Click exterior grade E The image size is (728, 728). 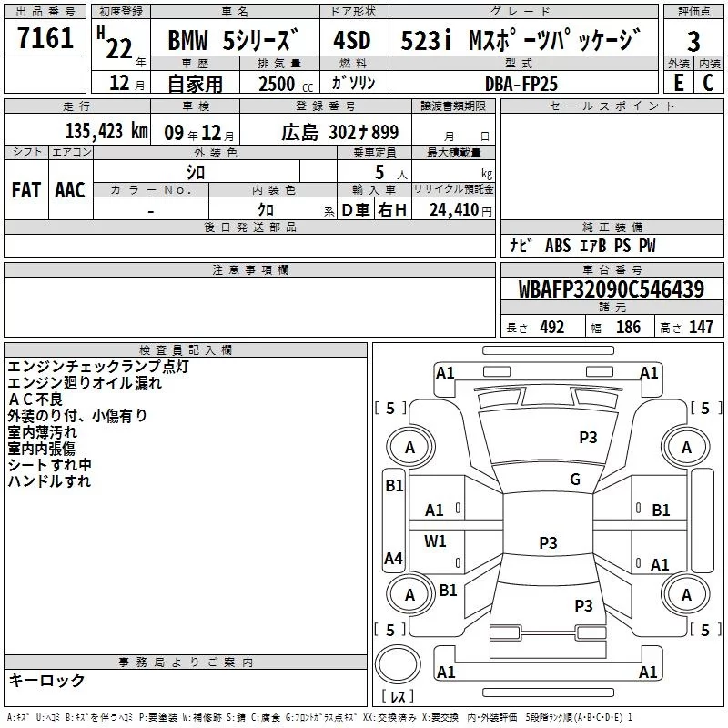click(x=679, y=83)
